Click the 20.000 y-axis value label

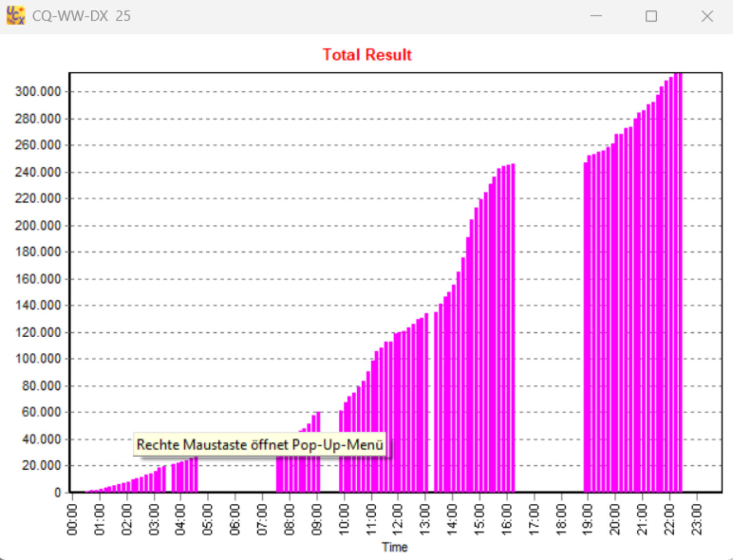click(41, 466)
